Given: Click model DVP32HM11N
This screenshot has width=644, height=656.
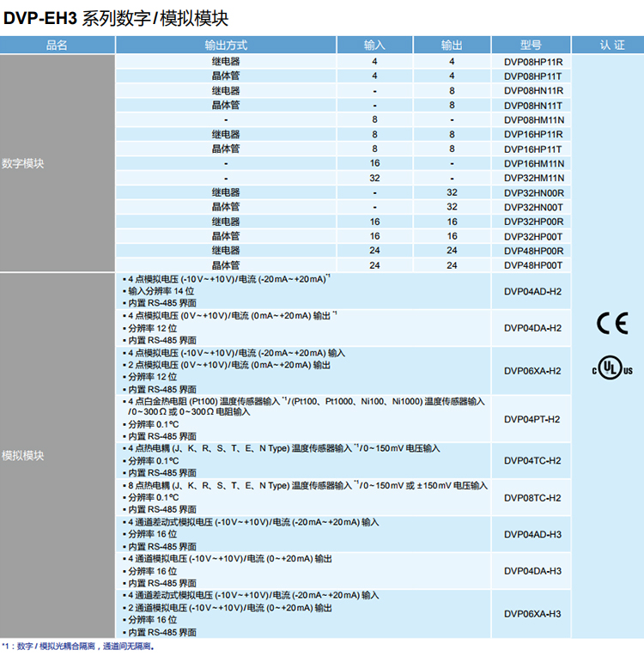Looking at the screenshot, I should click(534, 178).
